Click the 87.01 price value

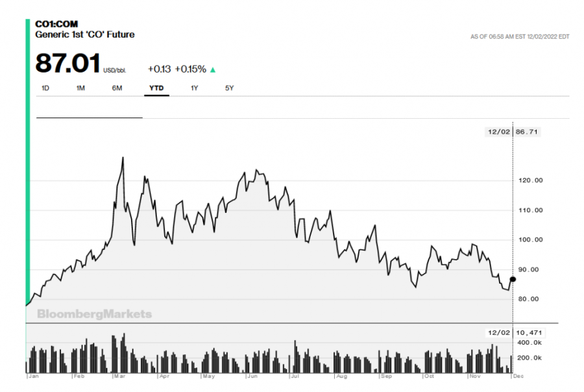[x=67, y=64]
